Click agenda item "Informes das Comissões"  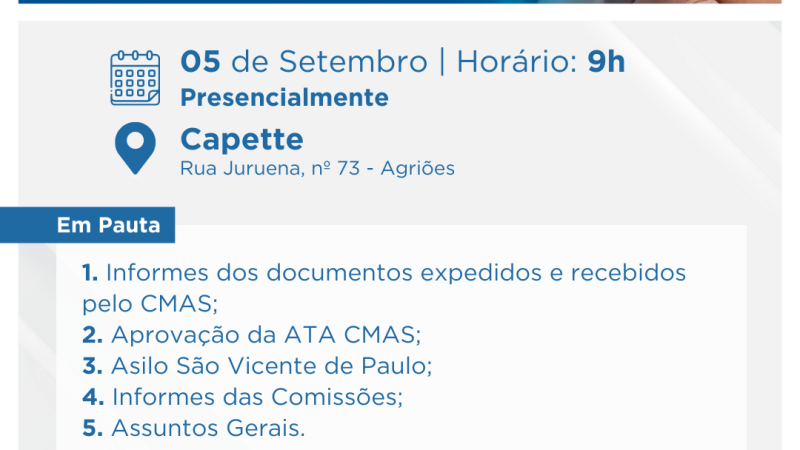[257, 397]
